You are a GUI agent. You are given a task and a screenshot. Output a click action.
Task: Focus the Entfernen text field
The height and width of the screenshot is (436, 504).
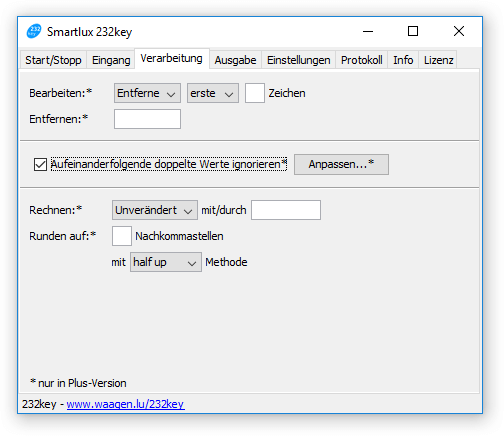pyautogui.click(x=147, y=119)
